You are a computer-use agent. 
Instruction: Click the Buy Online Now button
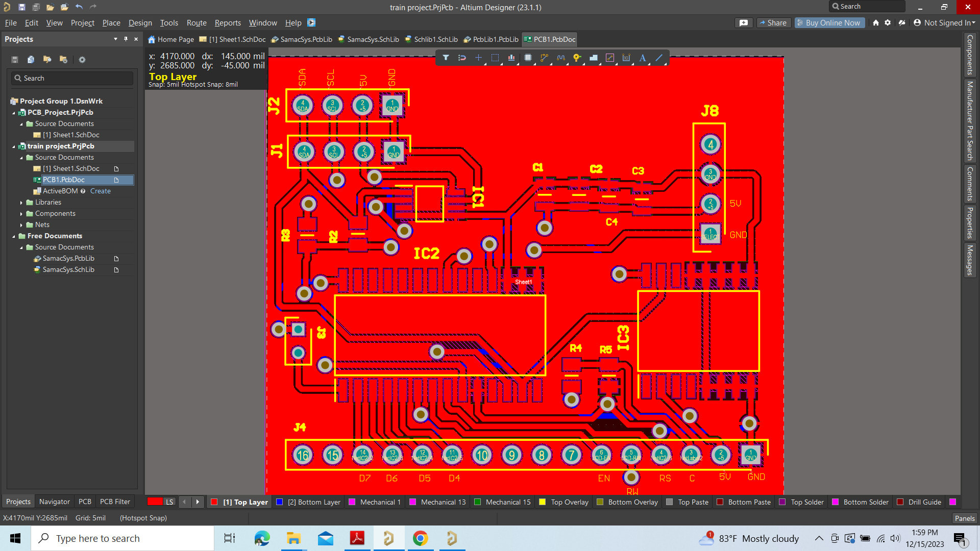click(829, 22)
